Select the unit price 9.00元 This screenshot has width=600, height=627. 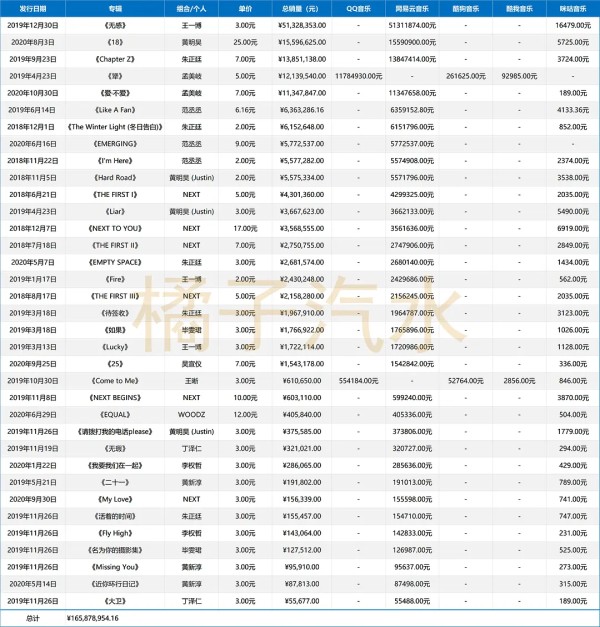[x=245, y=144]
